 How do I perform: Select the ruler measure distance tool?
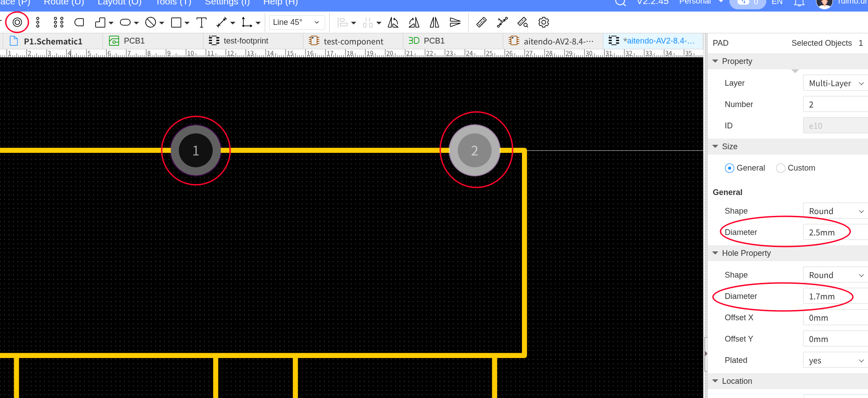pos(482,22)
